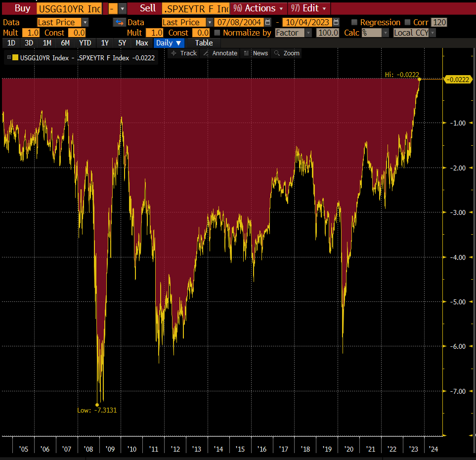Screen dimensions: 476x460
Task: Open the Daily periodicity dropdown
Action: click(169, 43)
